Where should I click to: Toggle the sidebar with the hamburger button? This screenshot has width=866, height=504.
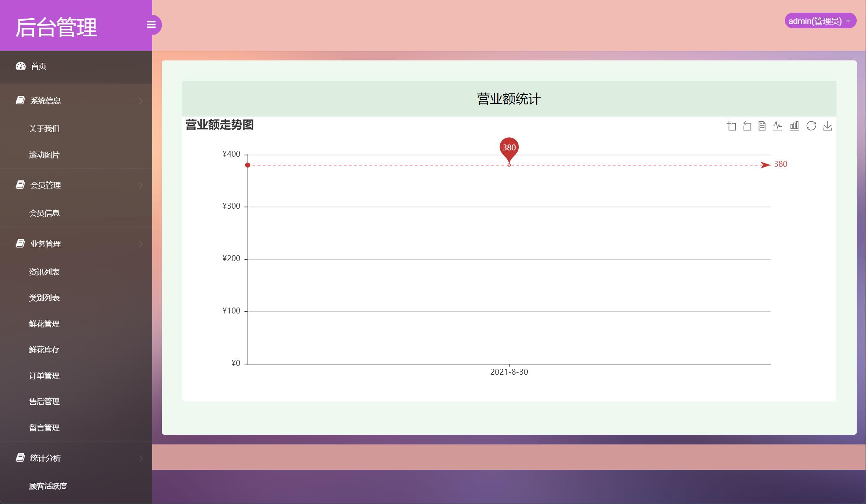point(151,25)
